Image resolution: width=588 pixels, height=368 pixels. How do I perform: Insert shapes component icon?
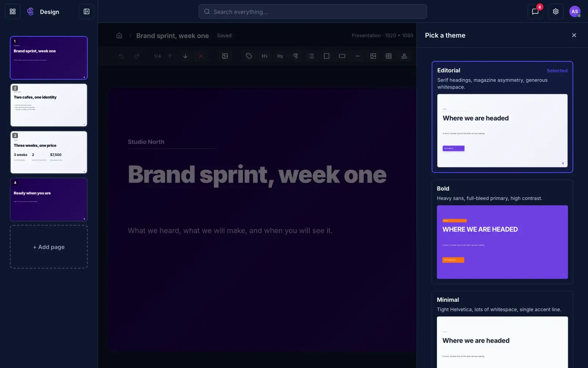(404, 56)
